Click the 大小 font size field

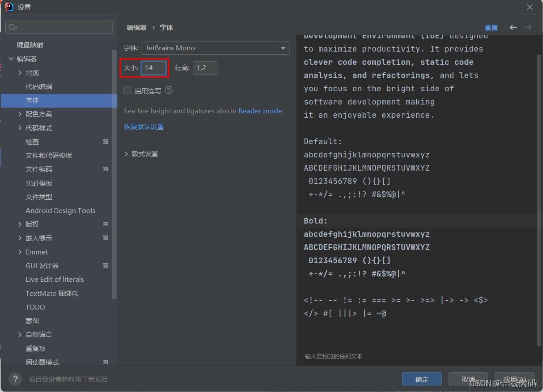(154, 68)
